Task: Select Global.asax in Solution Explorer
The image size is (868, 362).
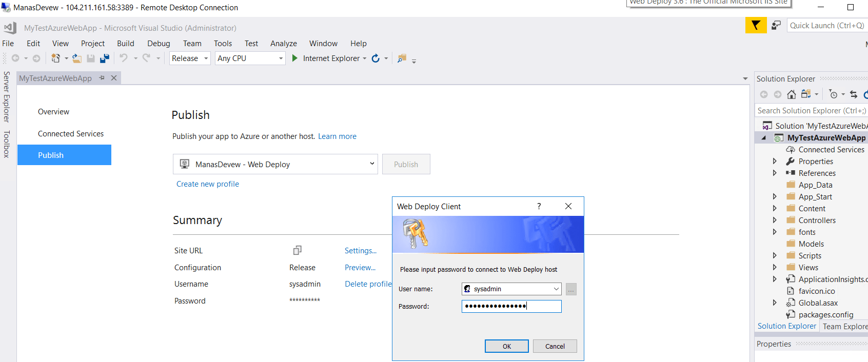Action: click(818, 303)
